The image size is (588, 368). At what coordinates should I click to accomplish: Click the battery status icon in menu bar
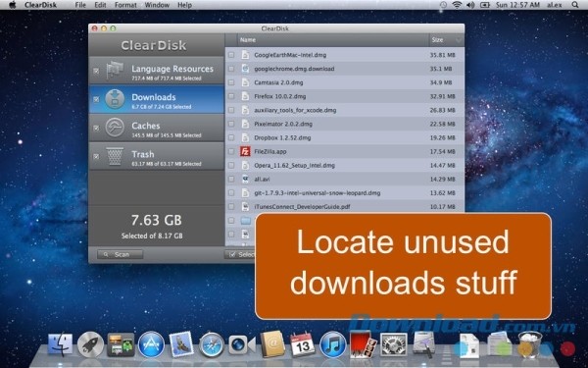[485, 5]
